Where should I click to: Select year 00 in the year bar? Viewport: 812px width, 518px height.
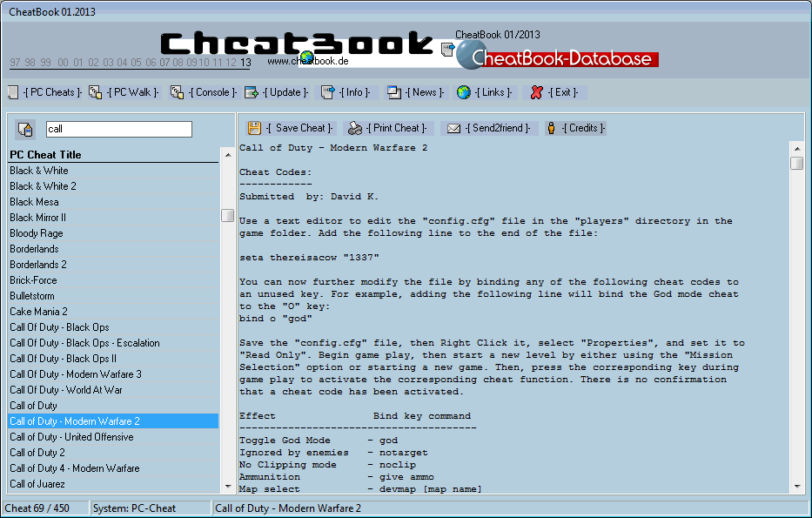(64, 63)
